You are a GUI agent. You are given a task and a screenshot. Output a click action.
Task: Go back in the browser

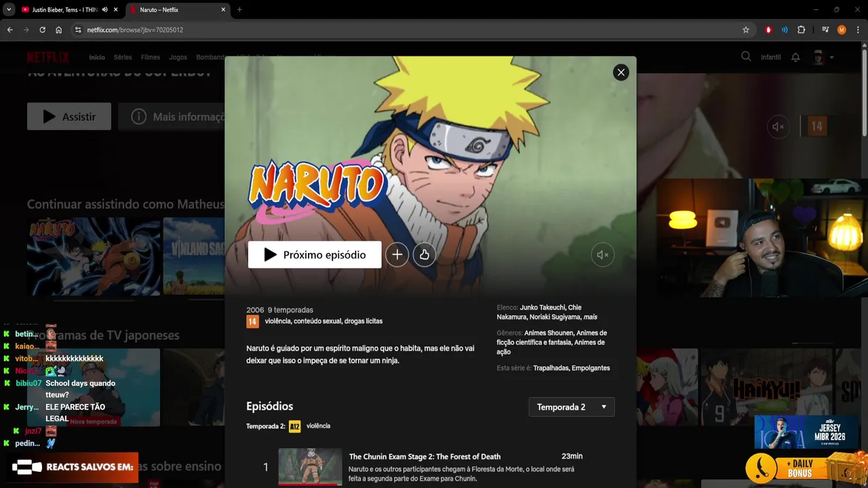point(9,30)
